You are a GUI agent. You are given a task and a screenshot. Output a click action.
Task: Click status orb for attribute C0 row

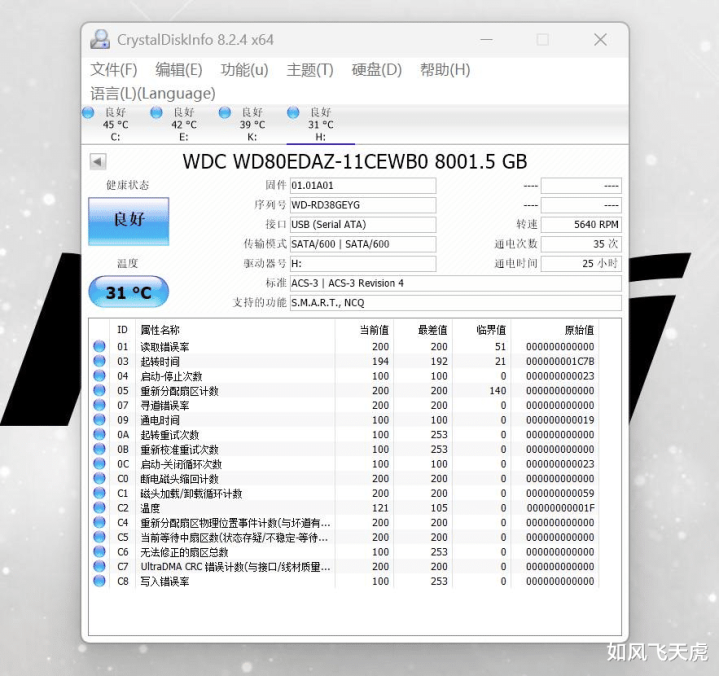coord(99,478)
